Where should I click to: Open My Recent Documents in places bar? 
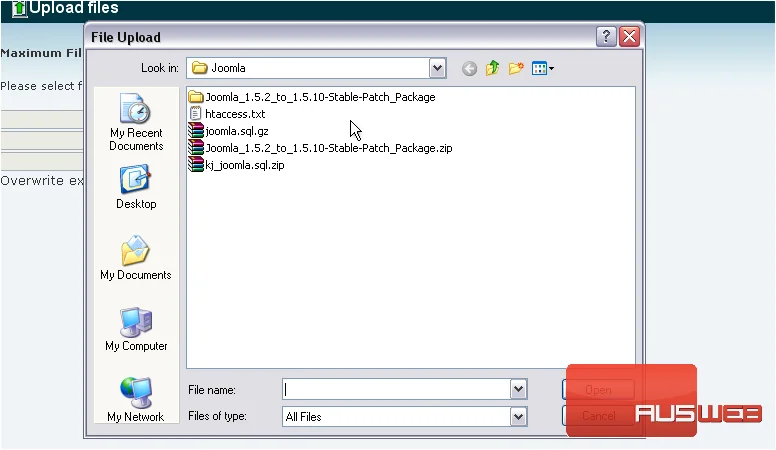coord(136,122)
